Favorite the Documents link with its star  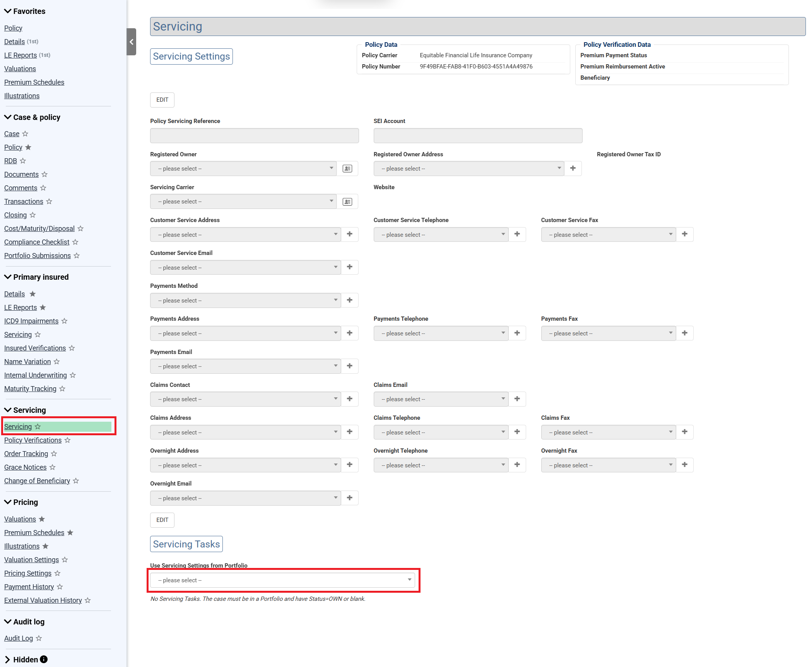click(44, 174)
